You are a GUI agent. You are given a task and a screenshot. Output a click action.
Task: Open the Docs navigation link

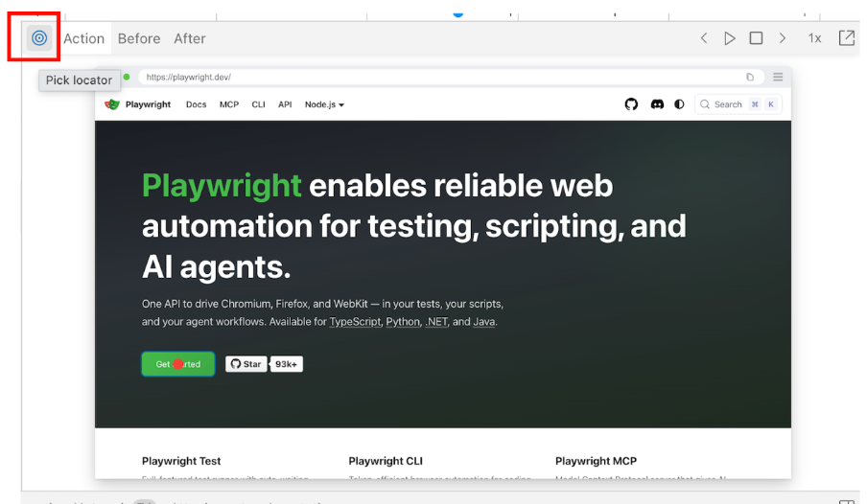point(197,104)
